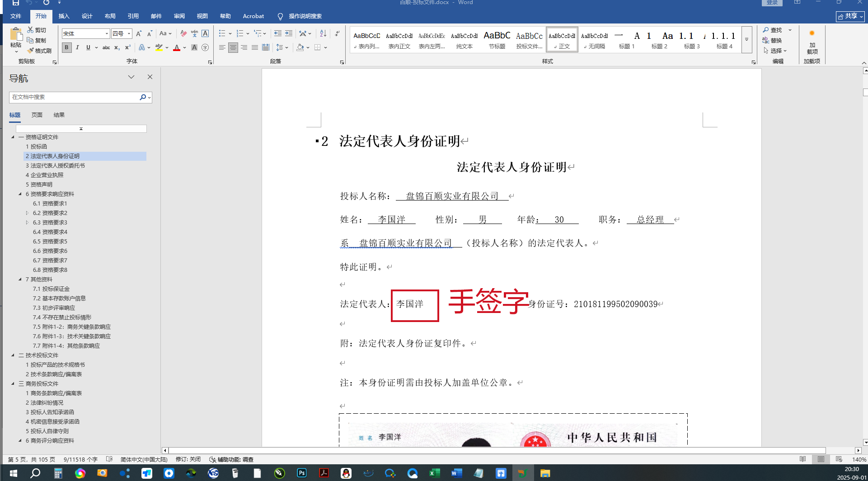
Task: Open the font size dropdown (四号)
Action: (x=129, y=33)
